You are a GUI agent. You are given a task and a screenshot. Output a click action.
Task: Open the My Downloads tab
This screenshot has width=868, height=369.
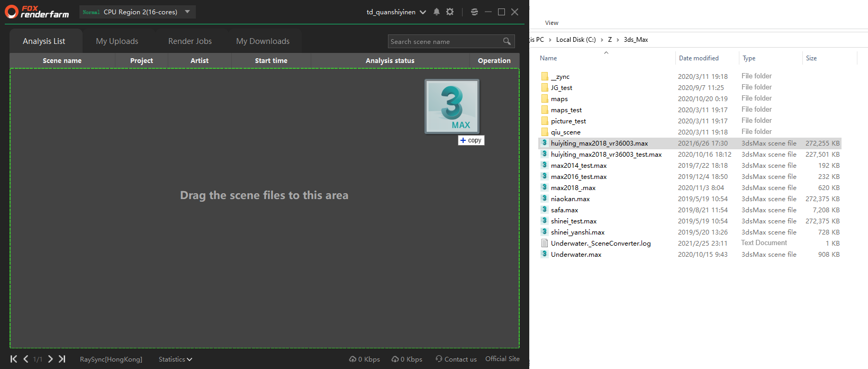point(263,41)
